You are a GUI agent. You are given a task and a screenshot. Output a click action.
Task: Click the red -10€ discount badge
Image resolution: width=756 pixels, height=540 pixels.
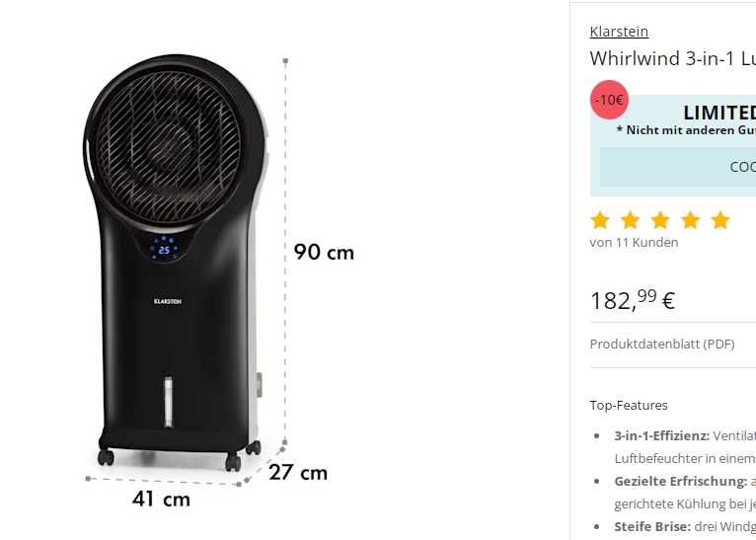click(609, 100)
